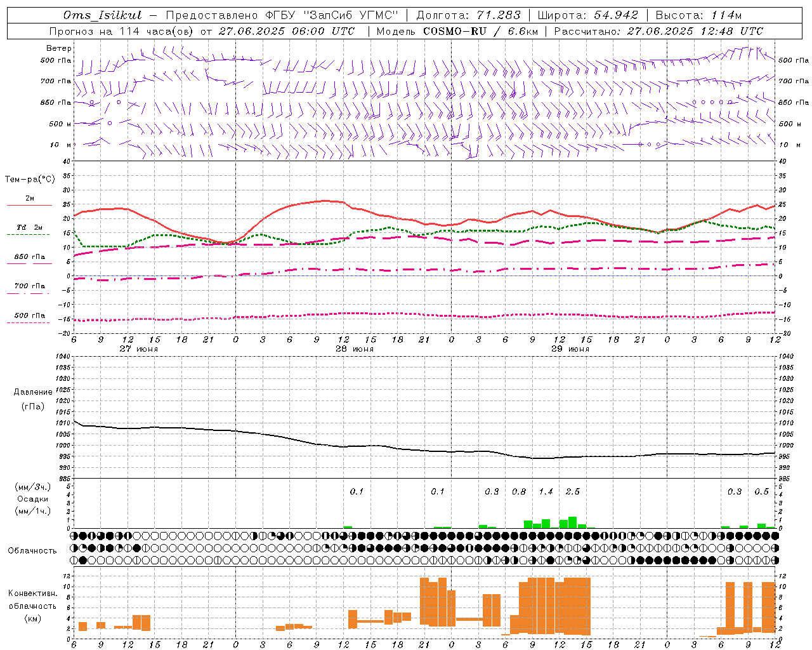
Task: Click the 700 гПа temperature legend line
Action: pyautogui.click(x=28, y=294)
